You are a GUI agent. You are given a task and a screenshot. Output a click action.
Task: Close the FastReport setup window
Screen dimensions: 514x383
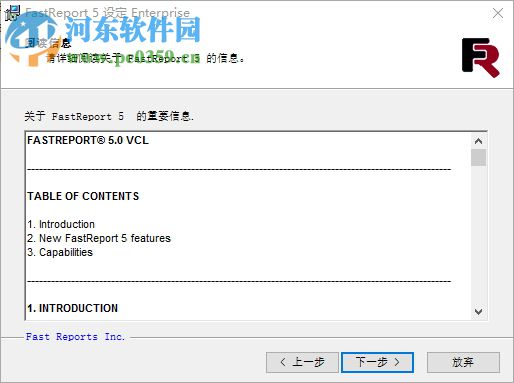498,13
